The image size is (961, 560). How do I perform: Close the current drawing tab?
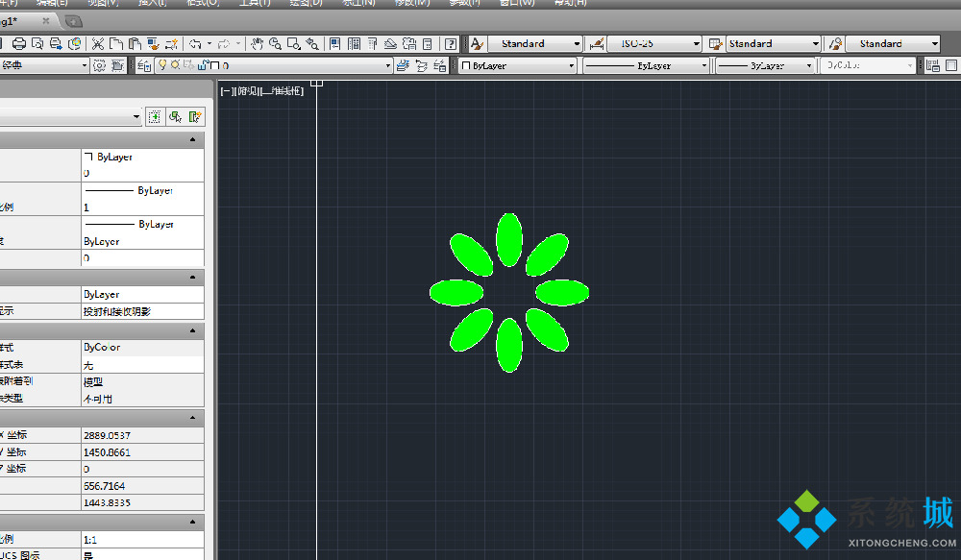pyautogui.click(x=45, y=20)
